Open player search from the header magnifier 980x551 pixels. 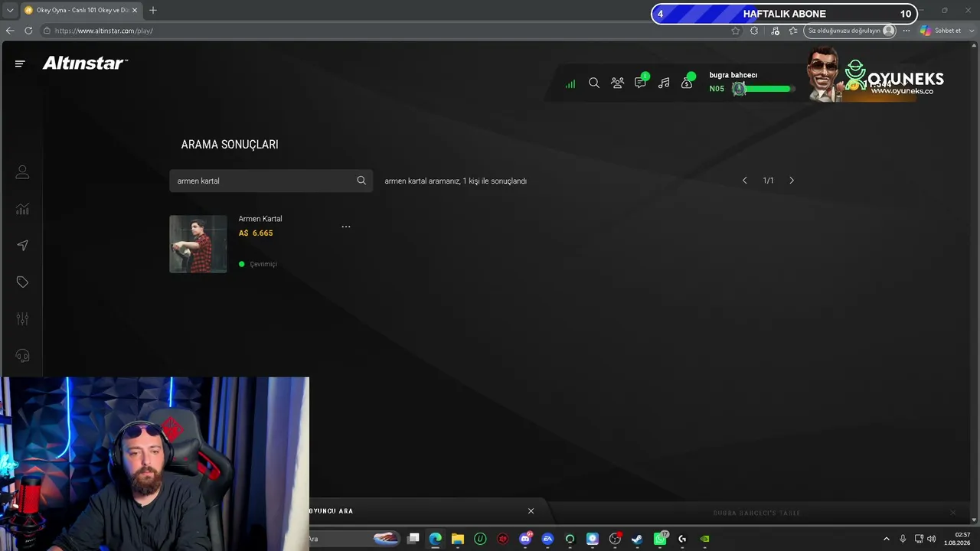pyautogui.click(x=594, y=83)
